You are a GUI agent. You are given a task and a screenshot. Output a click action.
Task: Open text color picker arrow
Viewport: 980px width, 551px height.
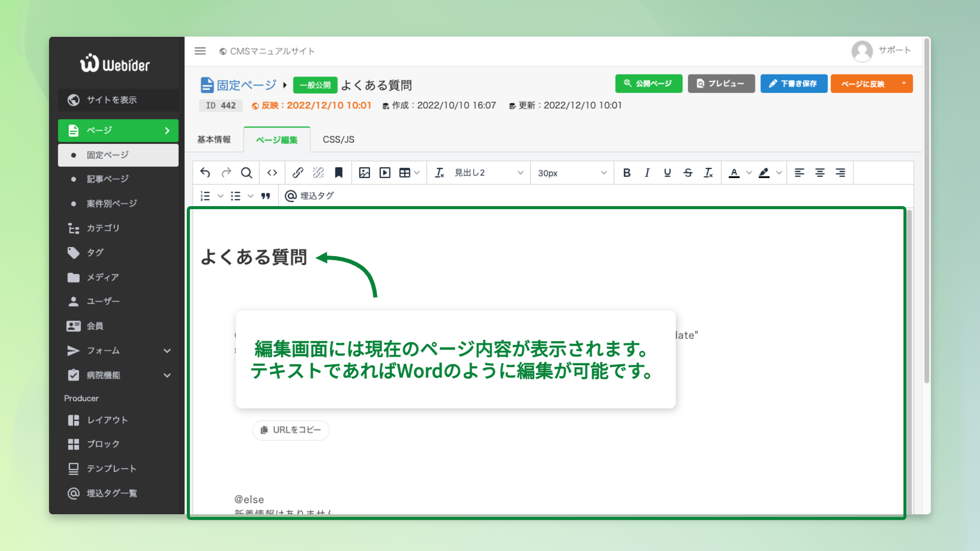(x=749, y=173)
